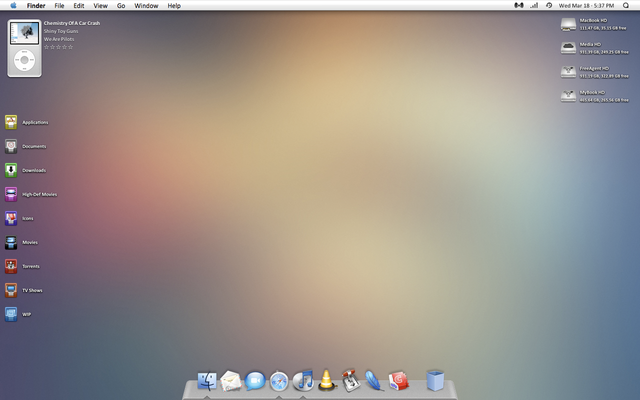
Task: Select the FreeAgent HD drive icon
Action: point(568,72)
